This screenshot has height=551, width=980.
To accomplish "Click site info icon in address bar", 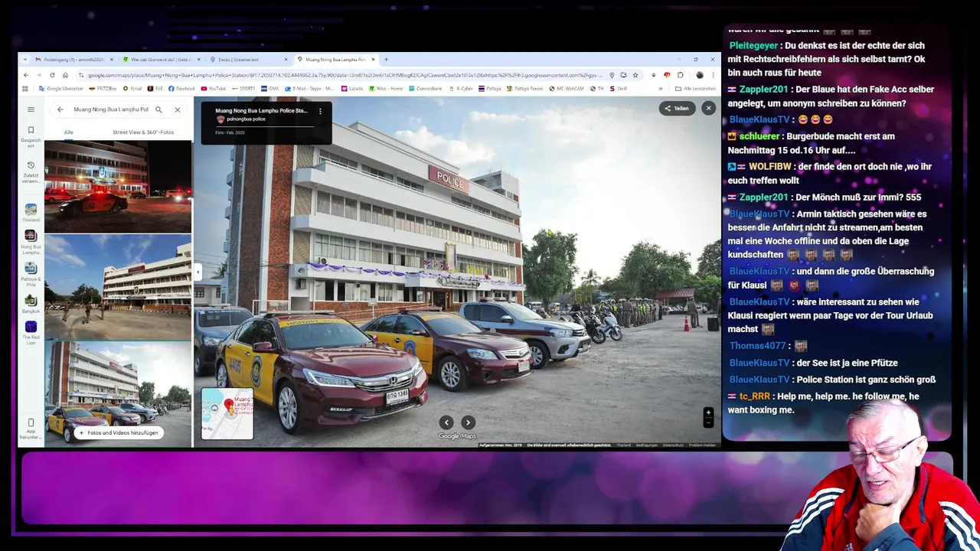I will point(80,75).
